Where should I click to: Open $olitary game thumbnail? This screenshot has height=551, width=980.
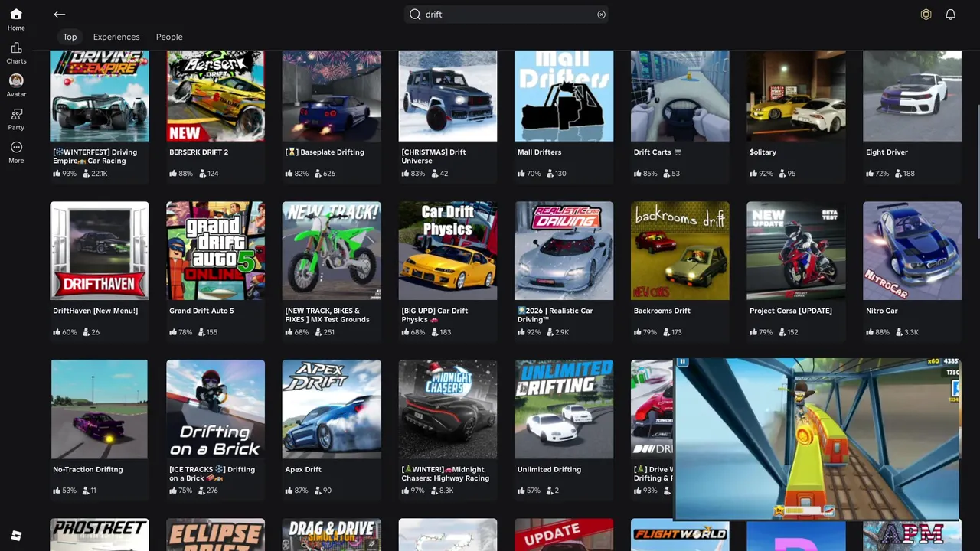point(796,96)
